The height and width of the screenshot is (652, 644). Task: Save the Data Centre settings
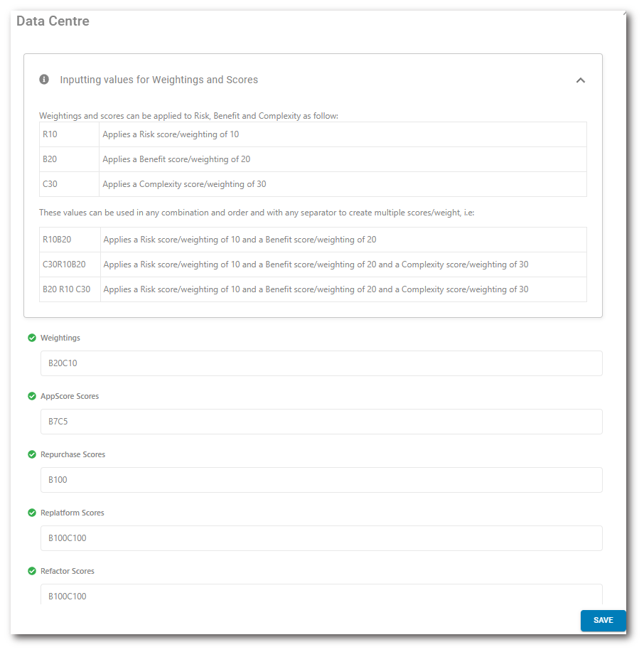pos(603,621)
